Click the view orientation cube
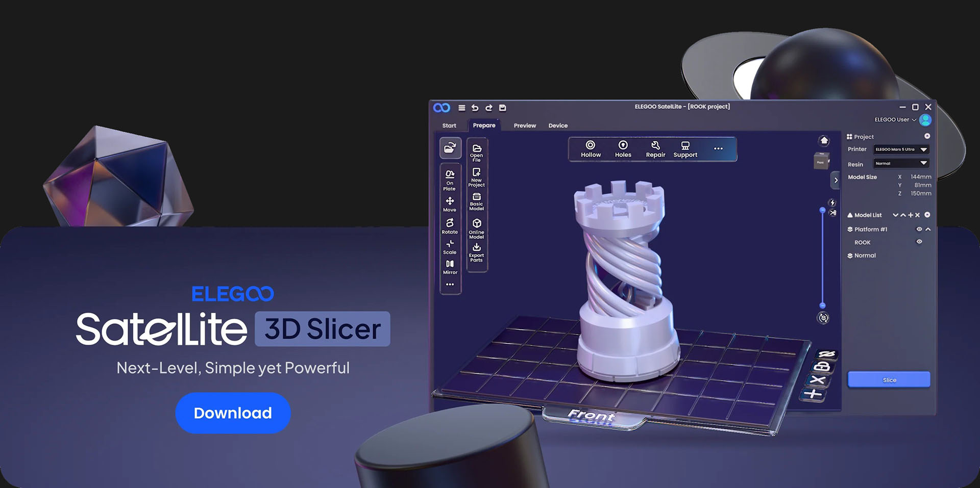Screen dimensions: 980x488 pos(821,161)
